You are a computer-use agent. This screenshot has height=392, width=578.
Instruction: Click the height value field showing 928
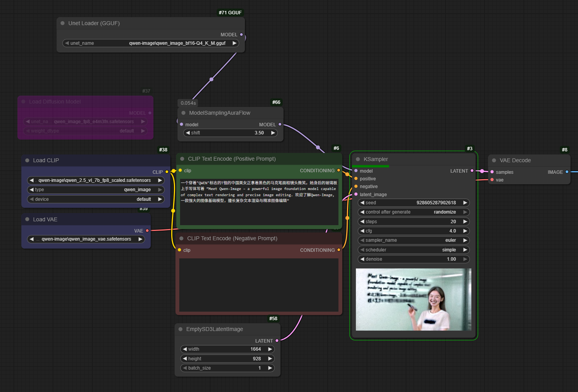[x=228, y=359]
